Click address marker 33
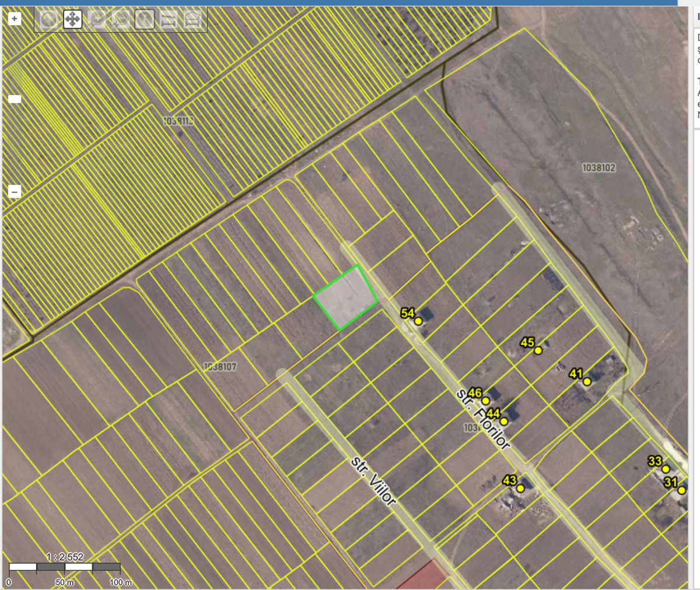Image resolution: width=700 pixels, height=590 pixels. [x=666, y=469]
